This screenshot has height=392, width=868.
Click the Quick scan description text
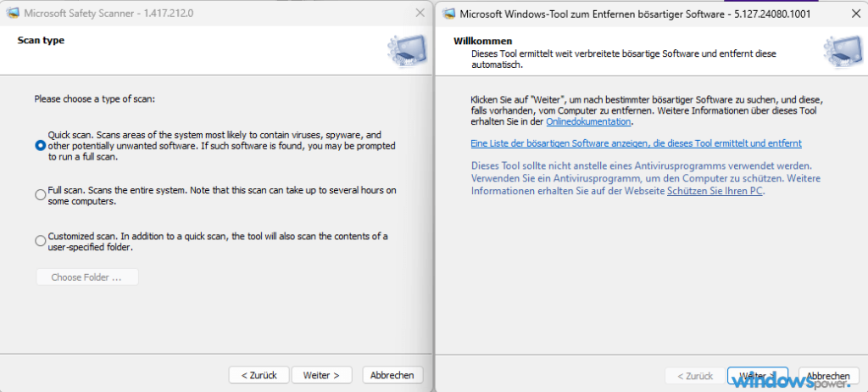pos(221,146)
